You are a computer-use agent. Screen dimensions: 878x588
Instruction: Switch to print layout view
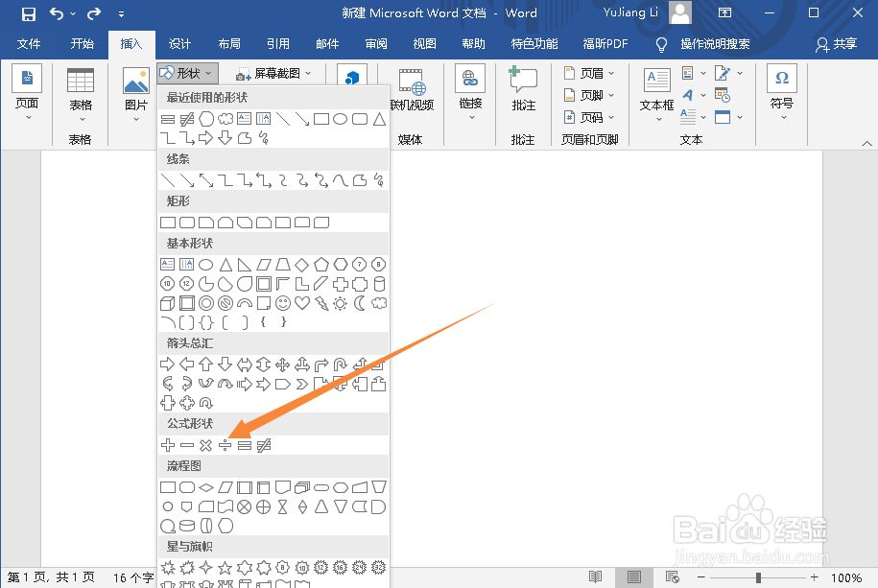click(634, 576)
